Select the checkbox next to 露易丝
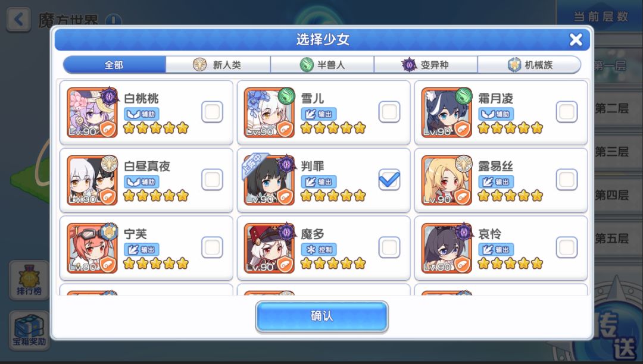Screen dimensions: 643x364 567,180
